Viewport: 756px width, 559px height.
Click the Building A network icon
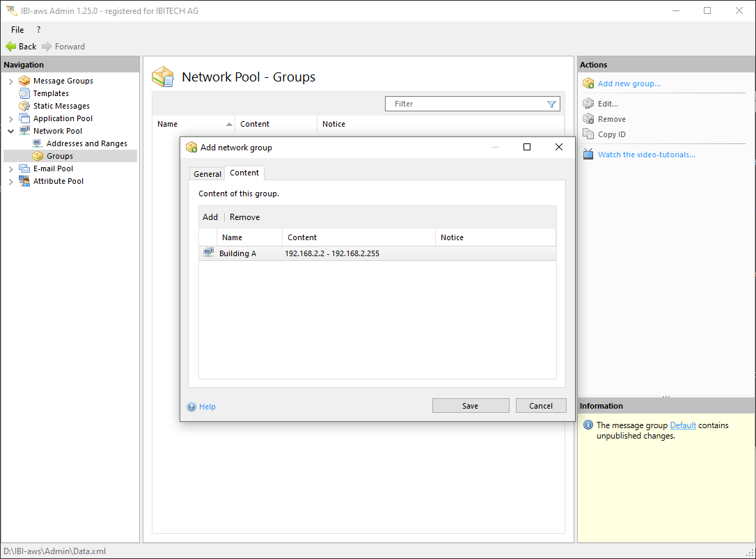click(208, 253)
